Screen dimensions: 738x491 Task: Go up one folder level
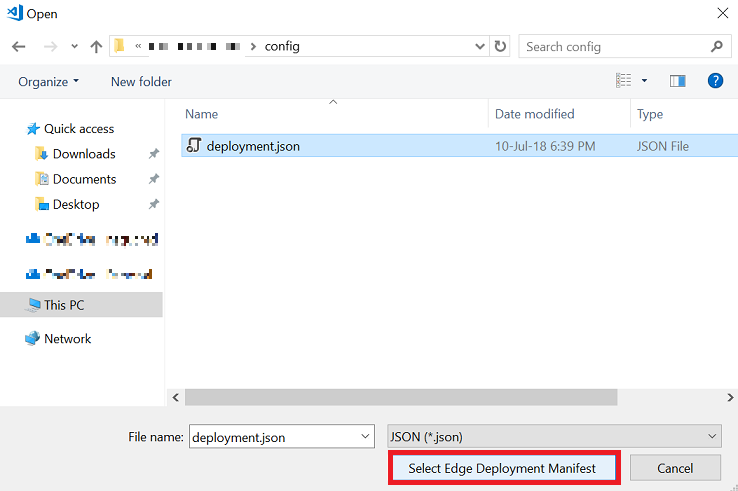click(96, 47)
